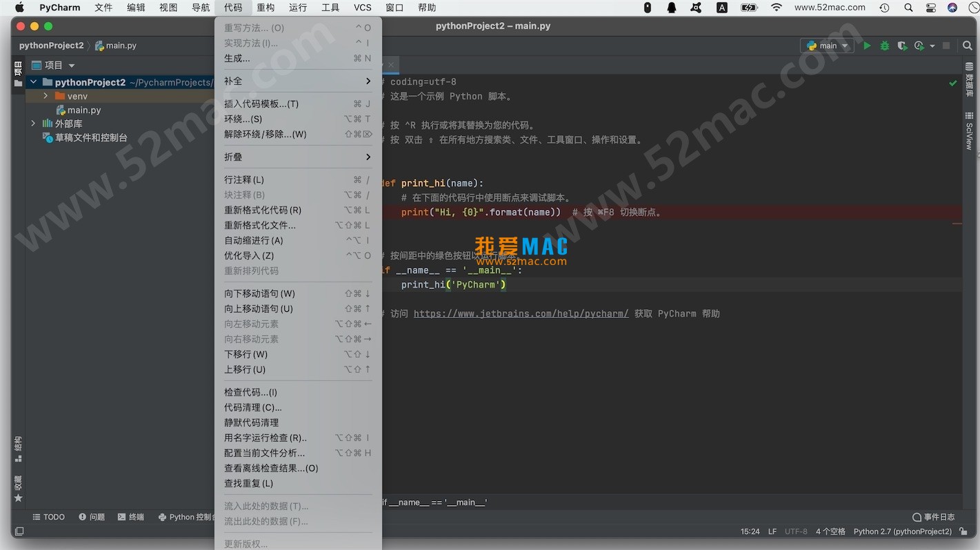Click the 15:24 caret position in status bar
This screenshot has height=550, width=980.
tap(750, 531)
